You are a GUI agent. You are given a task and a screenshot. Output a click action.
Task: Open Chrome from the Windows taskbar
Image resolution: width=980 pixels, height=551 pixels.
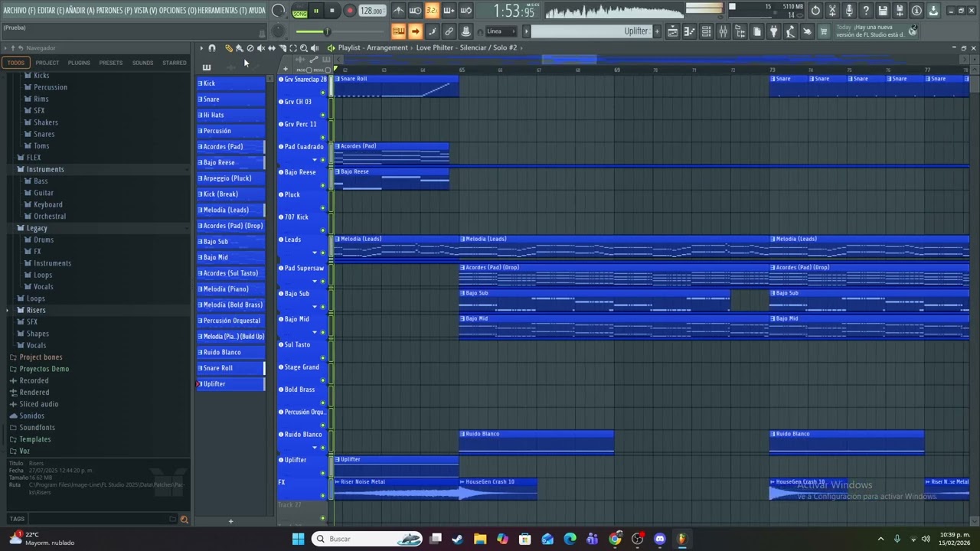(x=615, y=539)
